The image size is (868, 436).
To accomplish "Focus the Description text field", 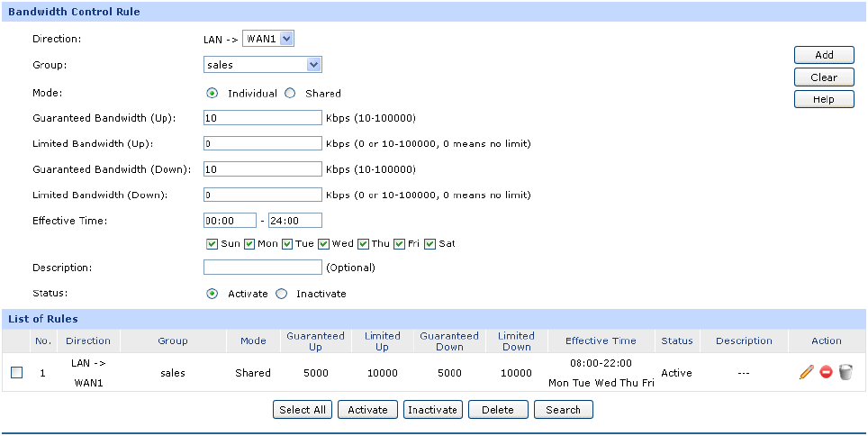I will (x=262, y=268).
